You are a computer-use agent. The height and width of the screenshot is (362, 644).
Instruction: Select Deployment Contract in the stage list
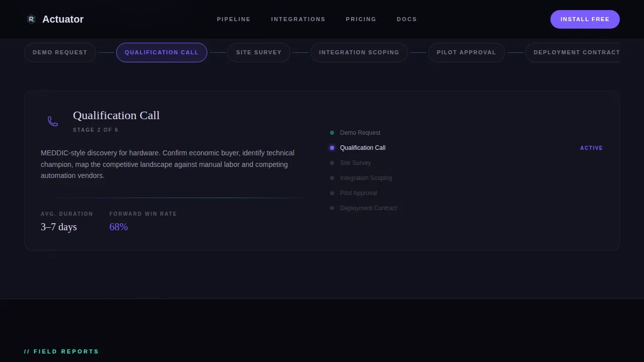[368, 208]
